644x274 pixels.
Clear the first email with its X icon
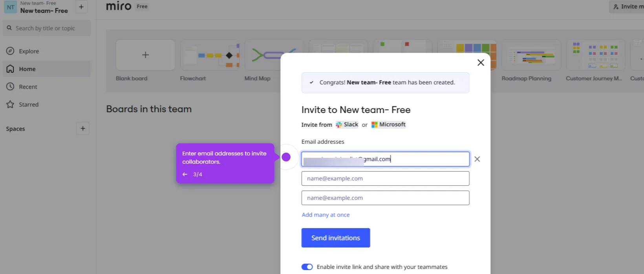pyautogui.click(x=477, y=159)
